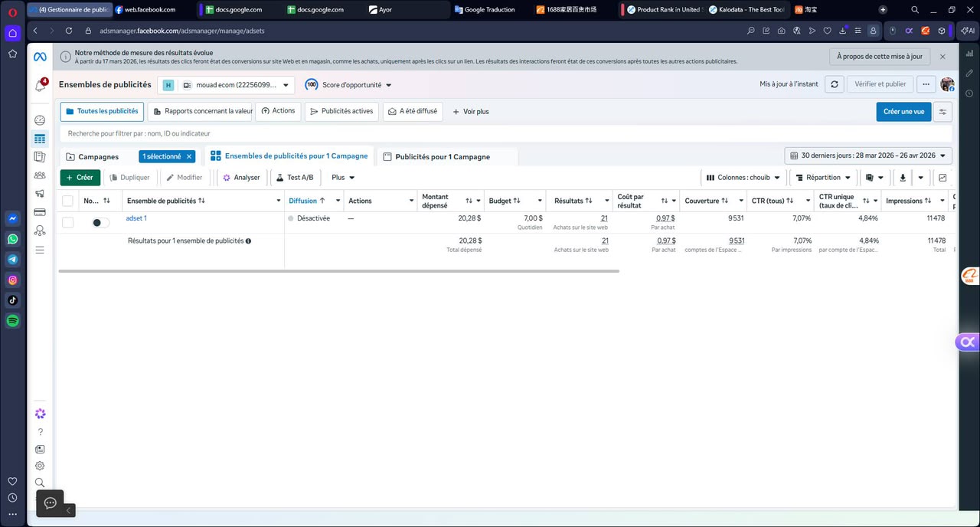Click the sidebar search magnifier icon

(40, 483)
